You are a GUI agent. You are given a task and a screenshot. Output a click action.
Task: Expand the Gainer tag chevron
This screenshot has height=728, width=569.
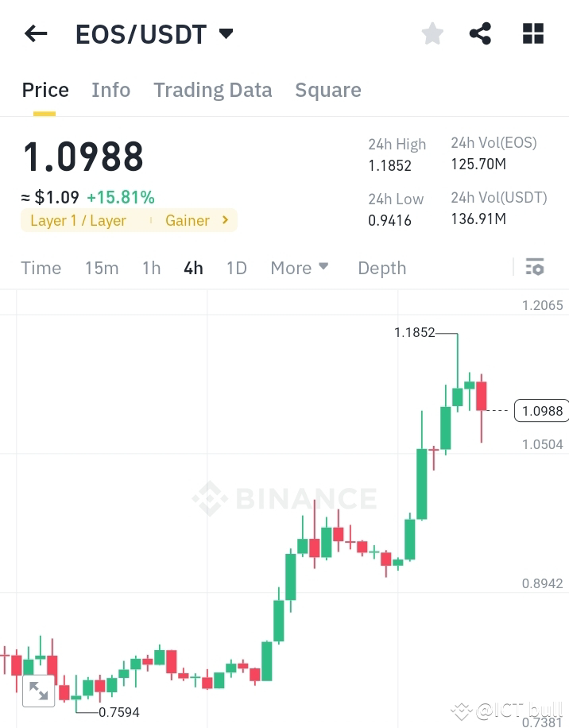click(224, 220)
